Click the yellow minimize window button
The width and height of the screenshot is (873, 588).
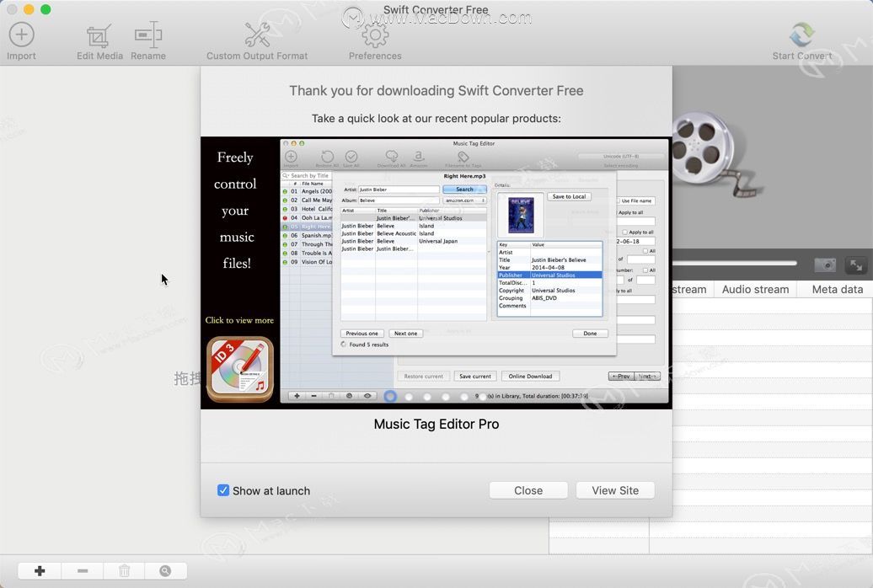click(x=29, y=9)
